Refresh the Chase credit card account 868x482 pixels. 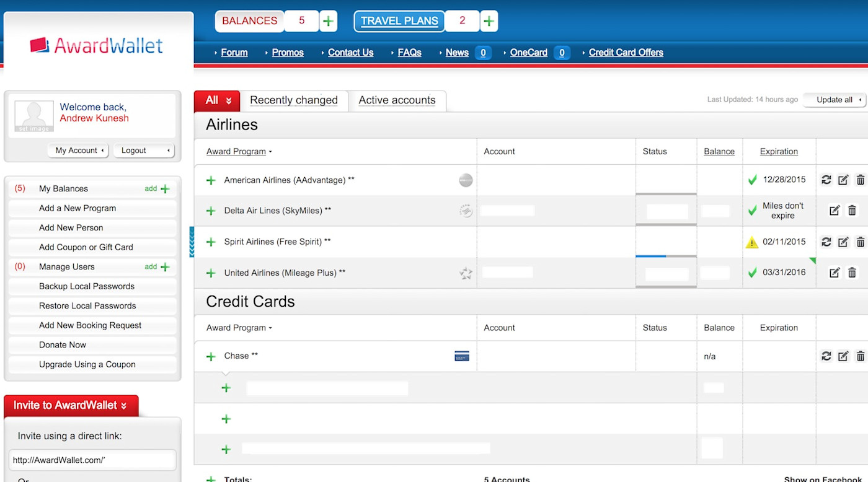826,356
